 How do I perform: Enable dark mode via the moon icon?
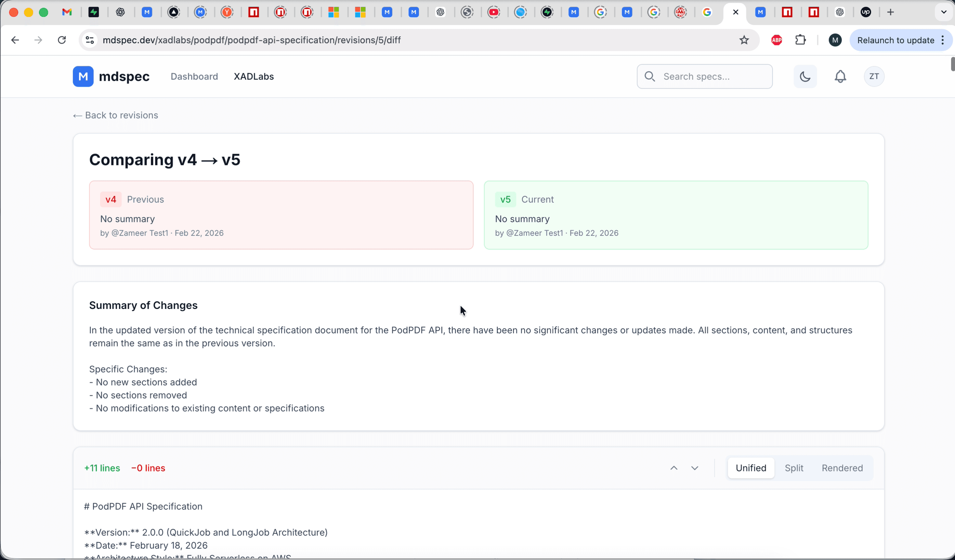(x=805, y=76)
